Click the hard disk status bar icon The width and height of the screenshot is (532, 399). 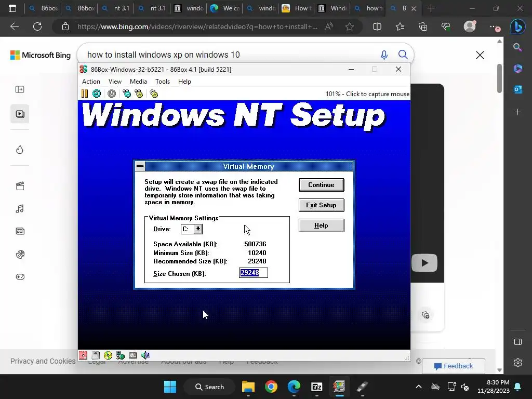pyautogui.click(x=133, y=355)
